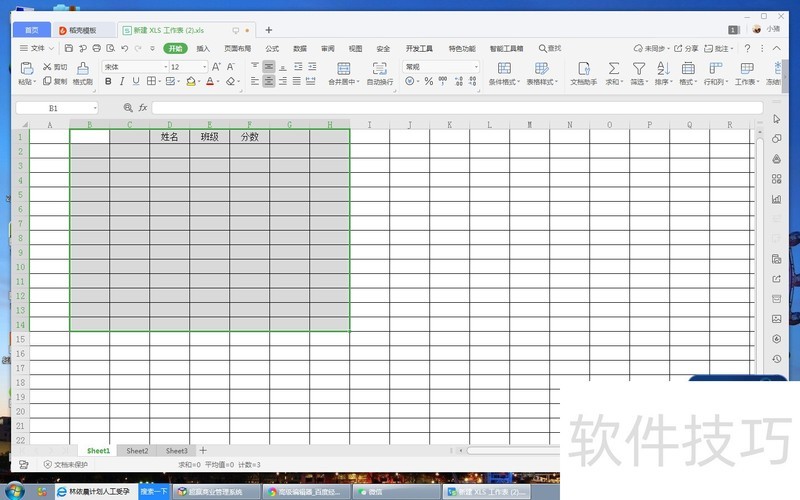Click the Format Painter (格式刷) icon

82,68
